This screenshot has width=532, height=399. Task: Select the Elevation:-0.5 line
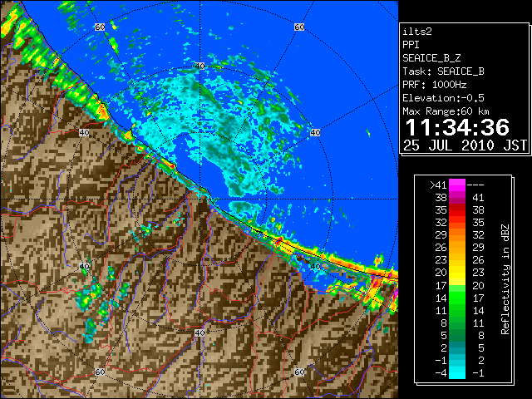[443, 98]
